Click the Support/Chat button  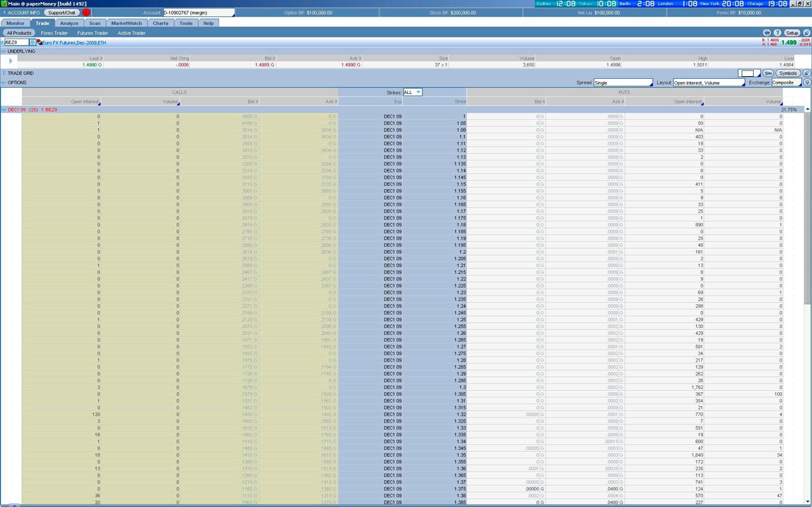pos(62,13)
